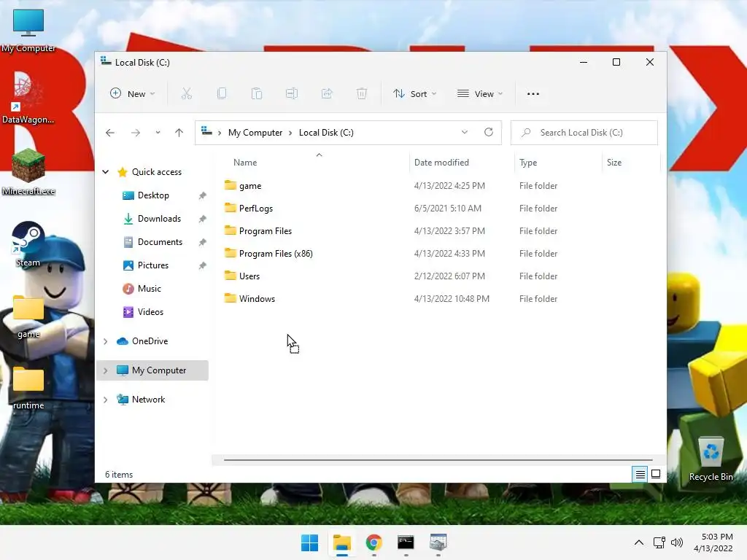Collapse the Quick access tree section
Screen dimensions: 747x560
point(106,172)
